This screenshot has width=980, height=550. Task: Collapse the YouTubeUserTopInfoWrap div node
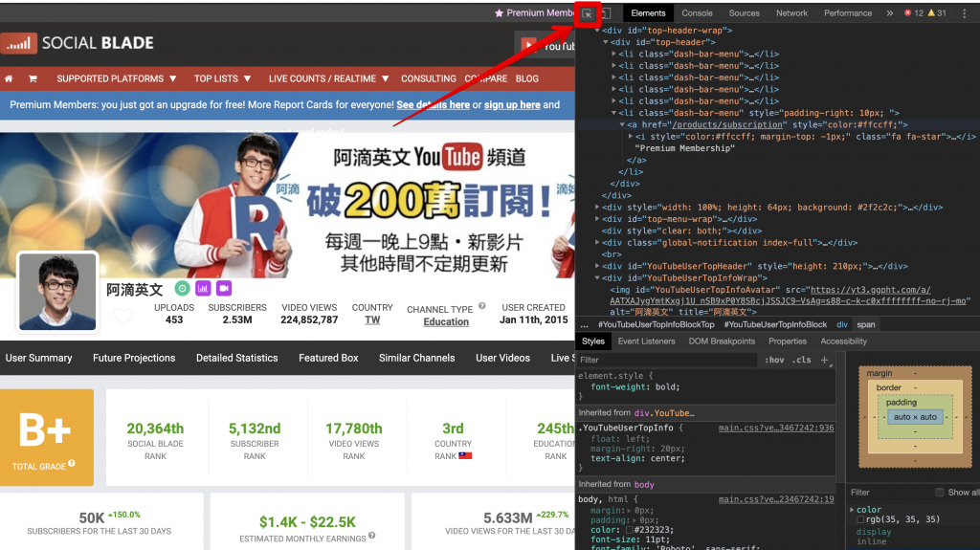[597, 278]
